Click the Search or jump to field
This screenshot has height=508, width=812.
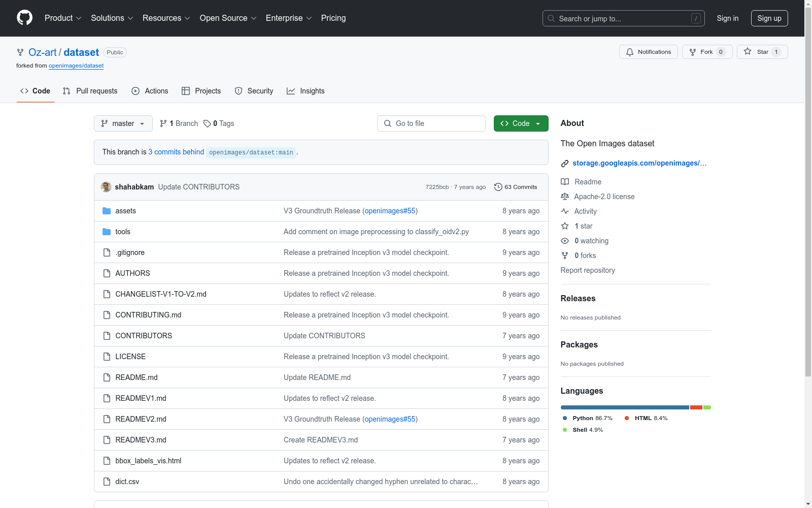pos(624,18)
